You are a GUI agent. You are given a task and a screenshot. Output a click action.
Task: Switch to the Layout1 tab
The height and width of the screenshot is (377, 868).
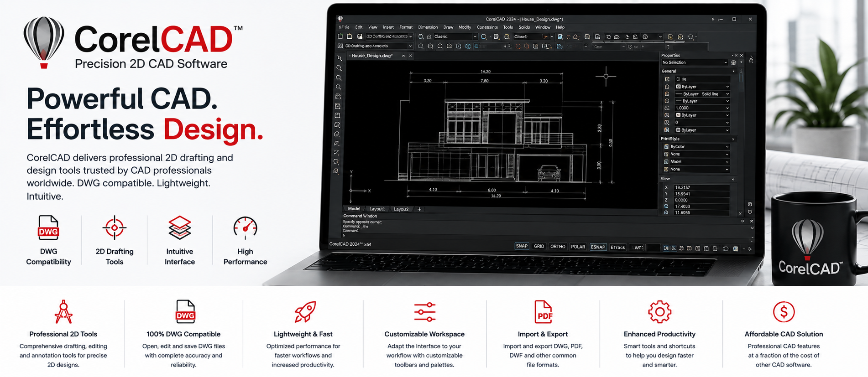click(377, 209)
